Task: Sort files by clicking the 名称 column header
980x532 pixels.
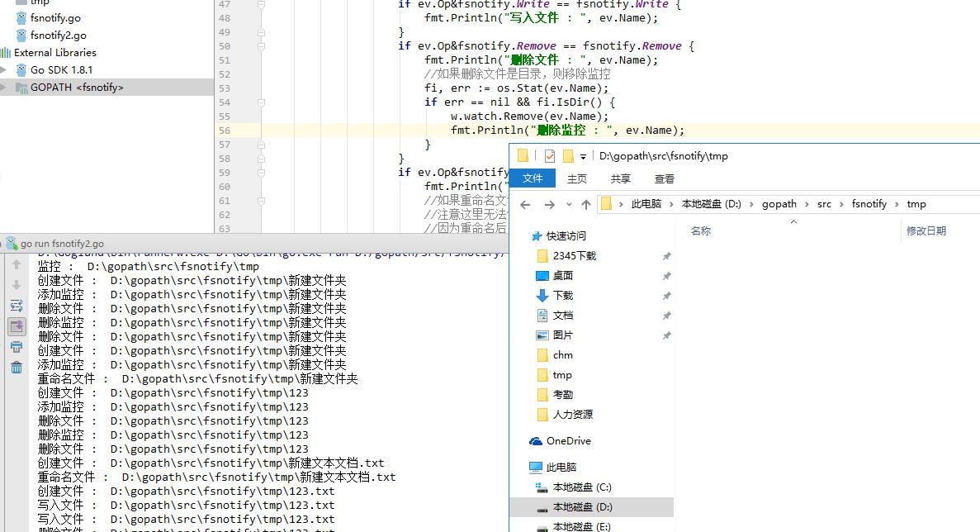Action: pos(700,230)
